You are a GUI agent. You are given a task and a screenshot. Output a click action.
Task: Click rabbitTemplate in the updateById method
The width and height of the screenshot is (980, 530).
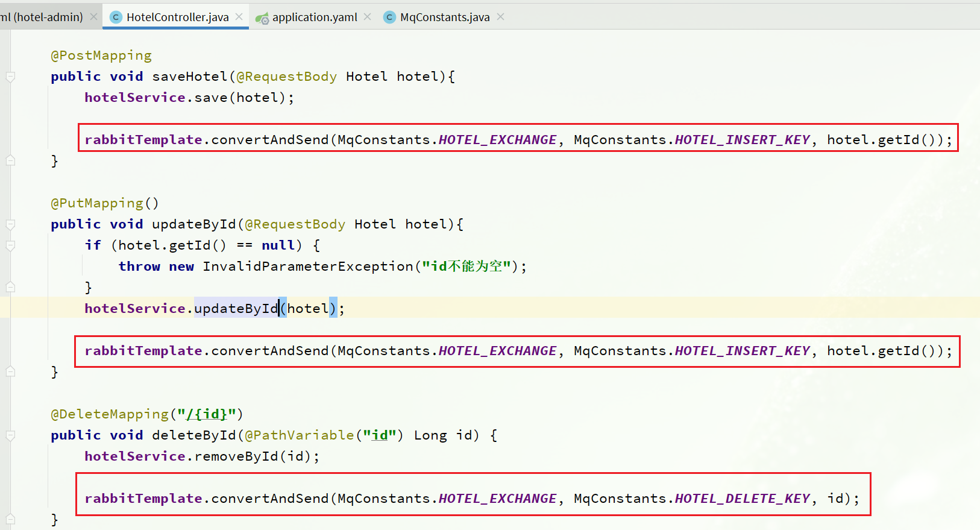(143, 351)
